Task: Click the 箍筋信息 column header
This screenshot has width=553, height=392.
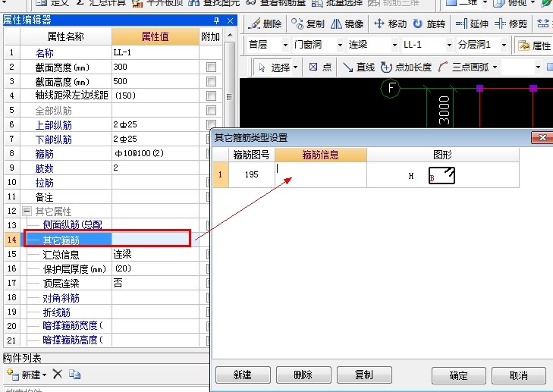Action: 321,155
